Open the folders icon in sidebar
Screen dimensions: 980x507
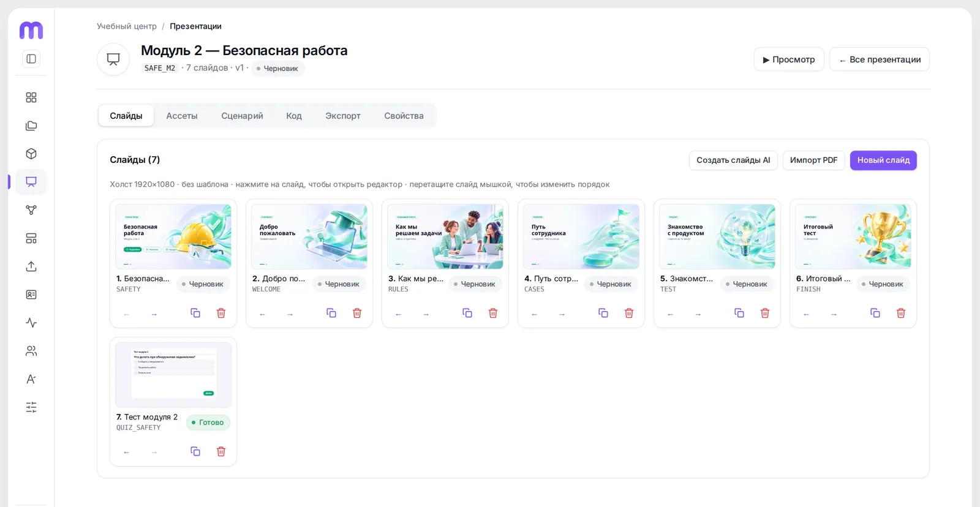pyautogui.click(x=31, y=126)
